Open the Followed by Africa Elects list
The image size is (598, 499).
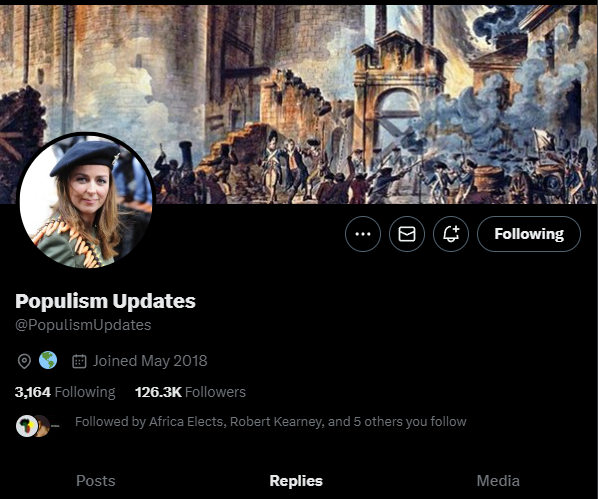[x=270, y=422]
